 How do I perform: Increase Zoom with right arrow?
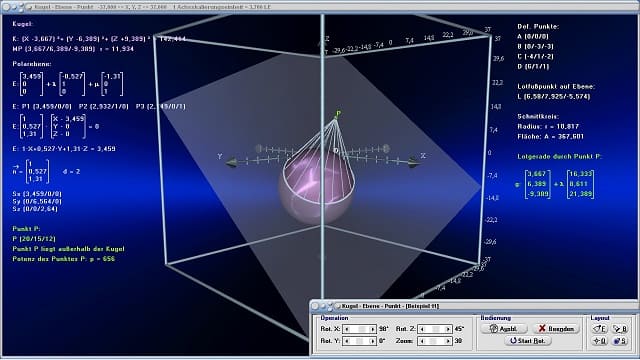(447, 341)
